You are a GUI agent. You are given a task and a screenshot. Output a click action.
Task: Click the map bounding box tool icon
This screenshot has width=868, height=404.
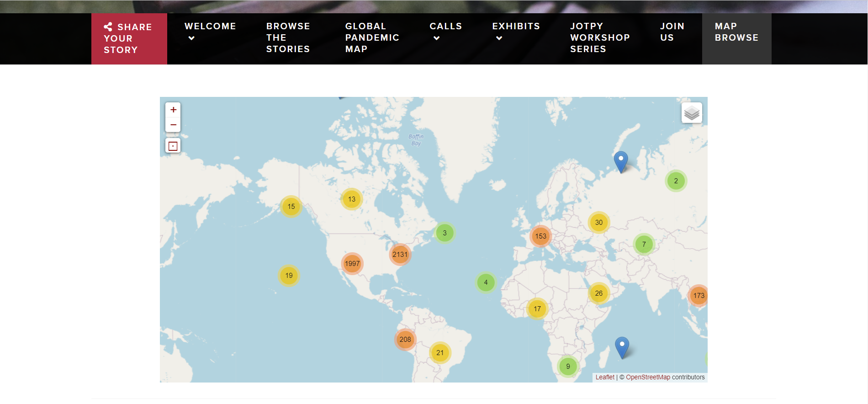173,146
